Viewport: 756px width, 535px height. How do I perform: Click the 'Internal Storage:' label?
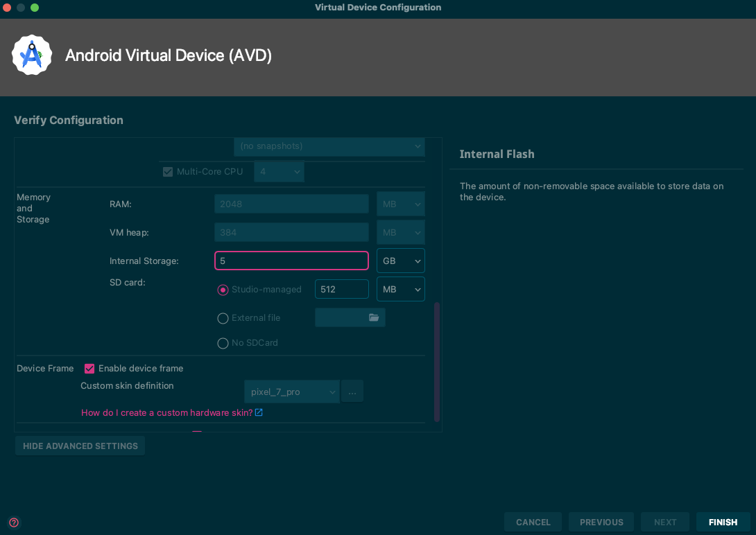pos(144,261)
